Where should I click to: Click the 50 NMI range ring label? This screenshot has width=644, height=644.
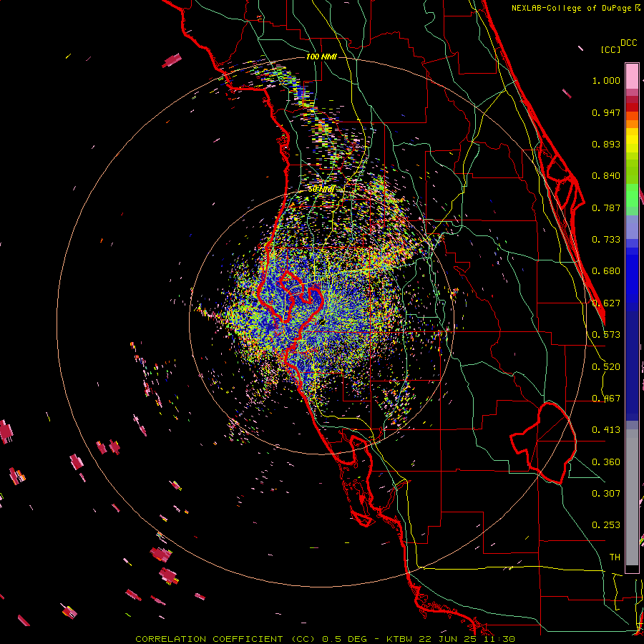(321, 190)
